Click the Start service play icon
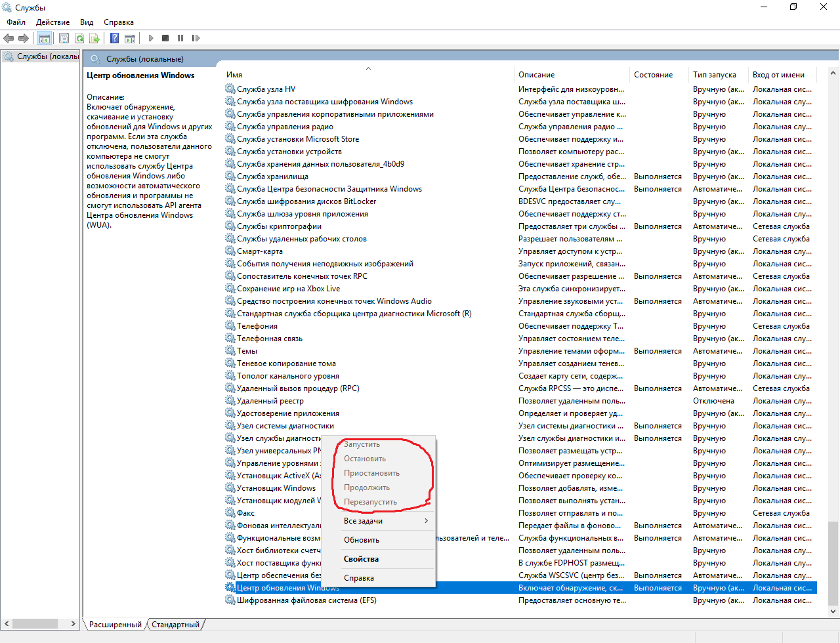 tap(151, 38)
